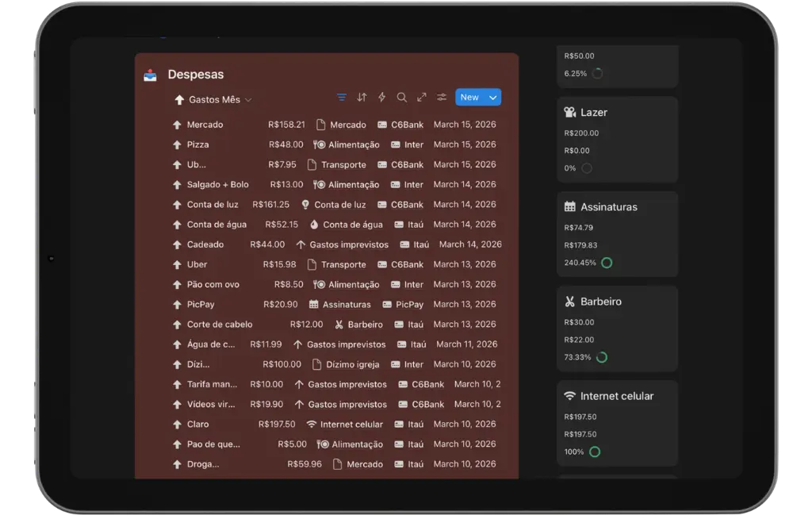Open the Internet celular card title

pos(617,396)
